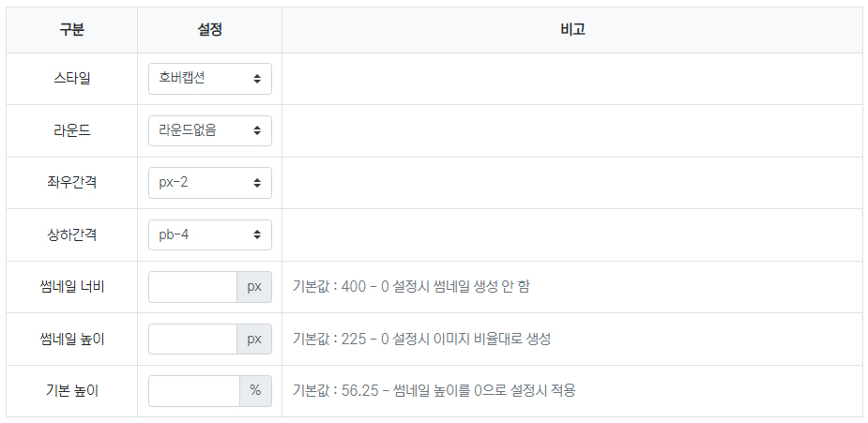Viewport: 868px width, 423px height.
Task: Click the 구분 column header
Action: [x=72, y=30]
